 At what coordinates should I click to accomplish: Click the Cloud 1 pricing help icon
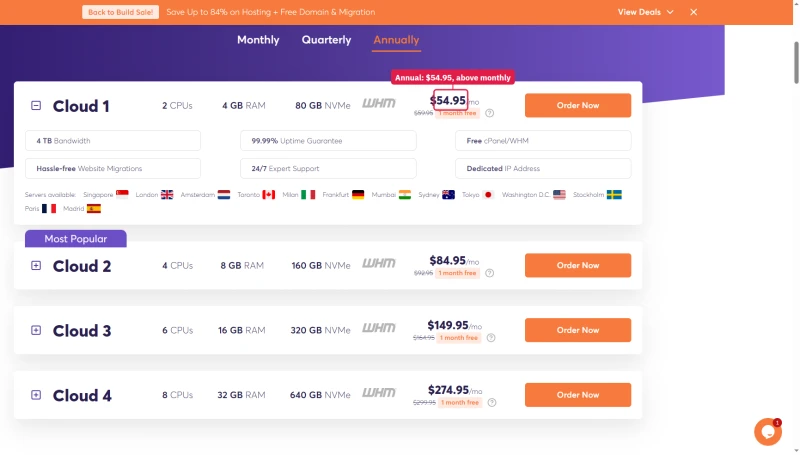(489, 113)
